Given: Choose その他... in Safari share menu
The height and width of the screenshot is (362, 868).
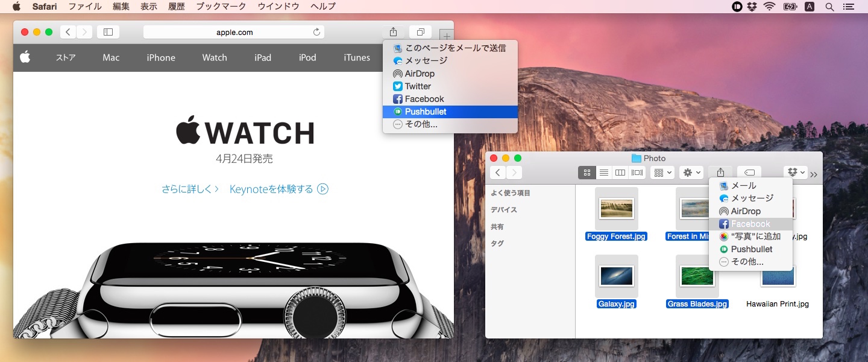Looking at the screenshot, I should click(450, 124).
